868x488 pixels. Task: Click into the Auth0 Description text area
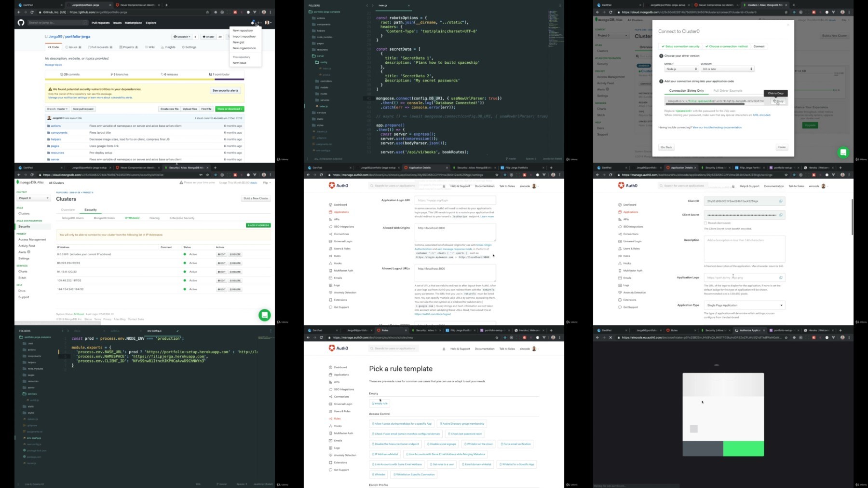tap(744, 249)
